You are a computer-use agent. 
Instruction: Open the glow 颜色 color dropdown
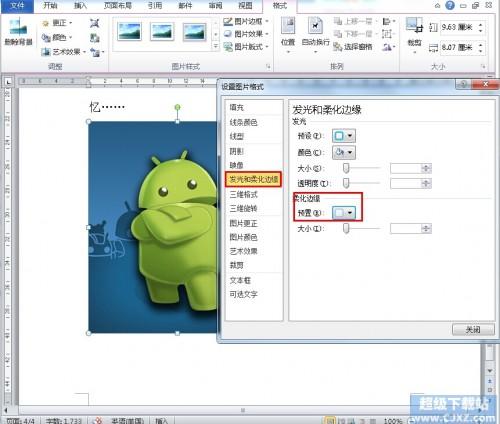click(344, 152)
